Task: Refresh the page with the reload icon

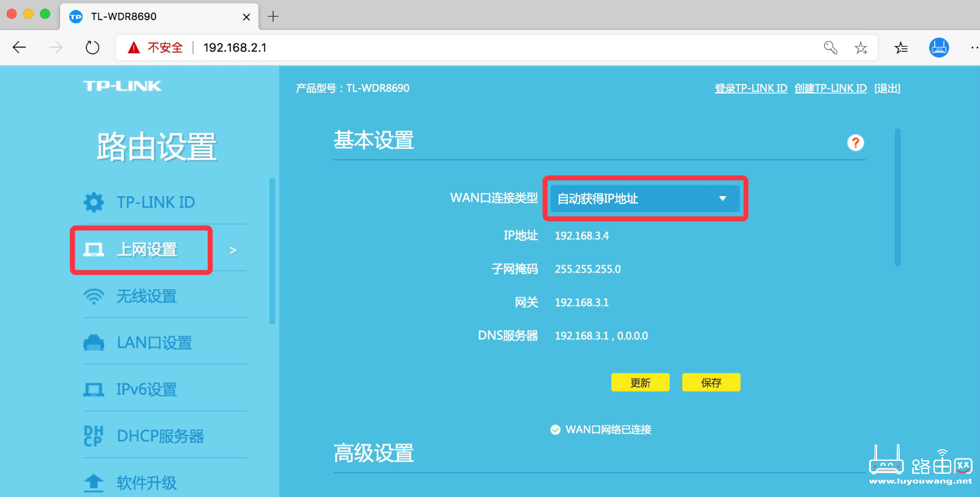Action: [x=92, y=48]
